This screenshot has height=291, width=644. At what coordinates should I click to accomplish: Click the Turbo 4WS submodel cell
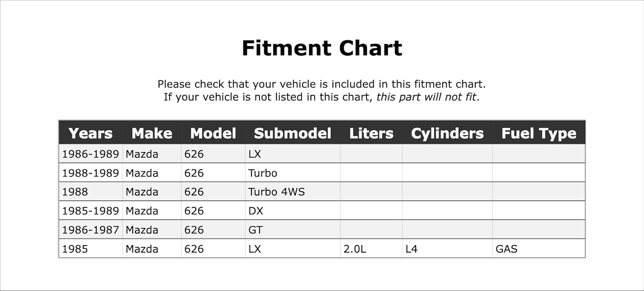point(293,192)
